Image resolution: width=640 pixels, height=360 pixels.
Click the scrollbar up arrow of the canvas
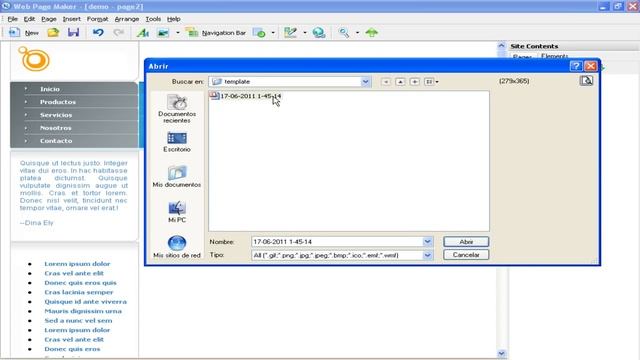(502, 46)
